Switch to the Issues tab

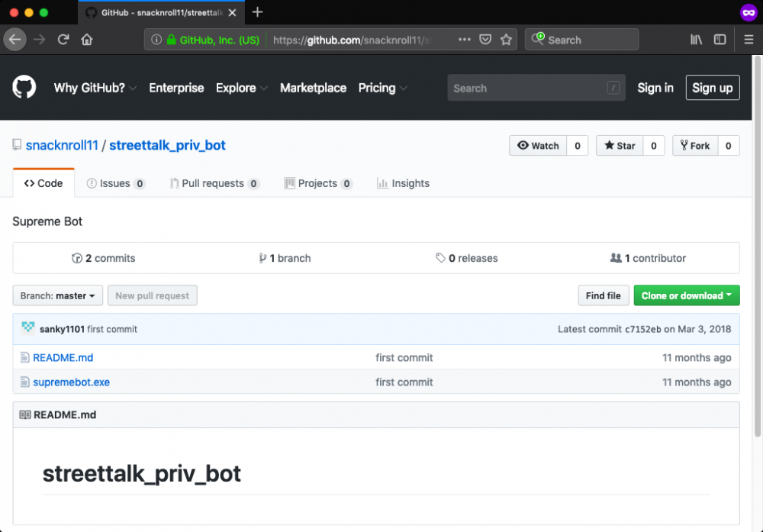(116, 183)
